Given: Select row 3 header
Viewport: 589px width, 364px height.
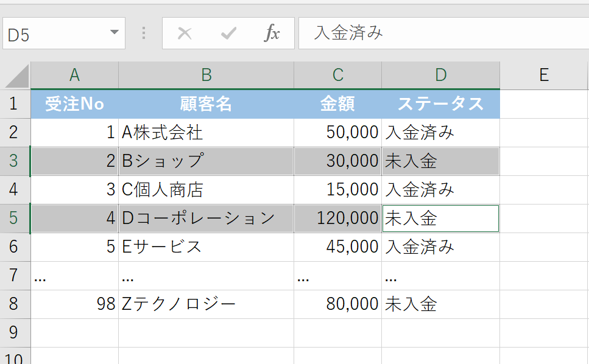Looking at the screenshot, I should pos(15,161).
